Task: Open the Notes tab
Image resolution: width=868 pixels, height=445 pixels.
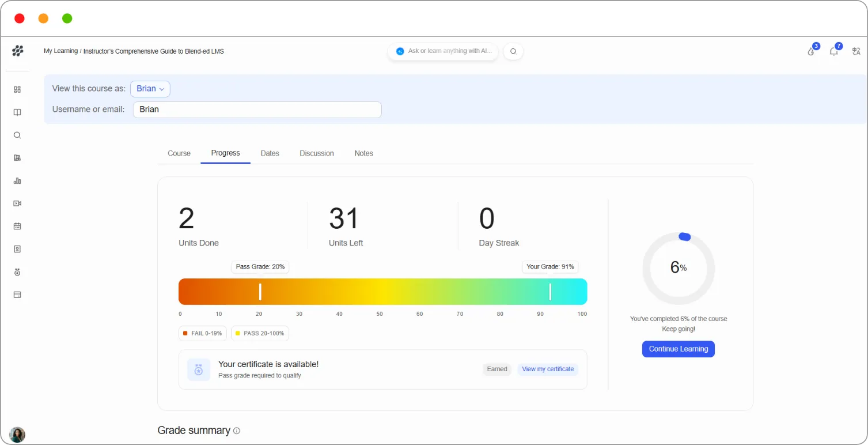Action: [x=364, y=153]
